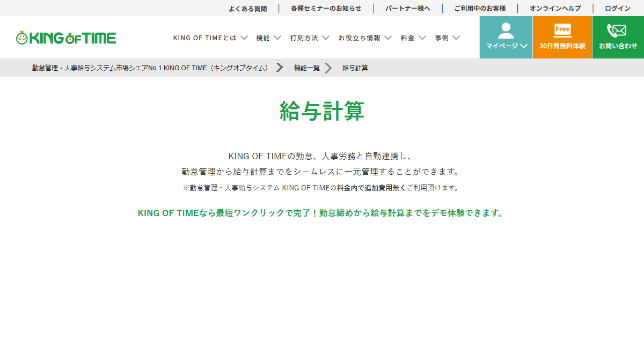The width and height of the screenshot is (644, 362).
Task: Open ご利用中のお客様 link
Action: [480, 8]
